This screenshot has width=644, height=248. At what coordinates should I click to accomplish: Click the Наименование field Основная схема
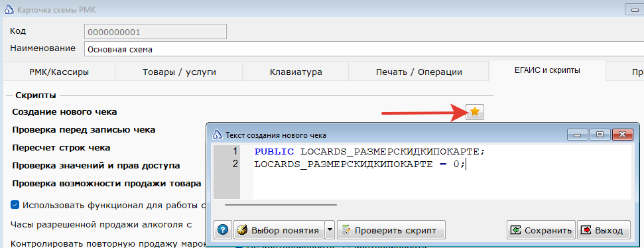pos(364,49)
